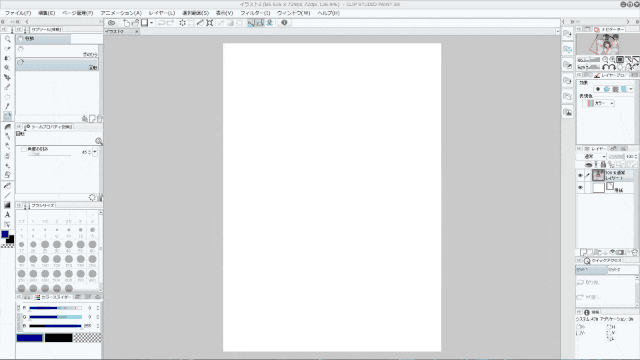640x360 pixels.
Task: Toggle Clip to Layer Below icon
Action: 588,164
